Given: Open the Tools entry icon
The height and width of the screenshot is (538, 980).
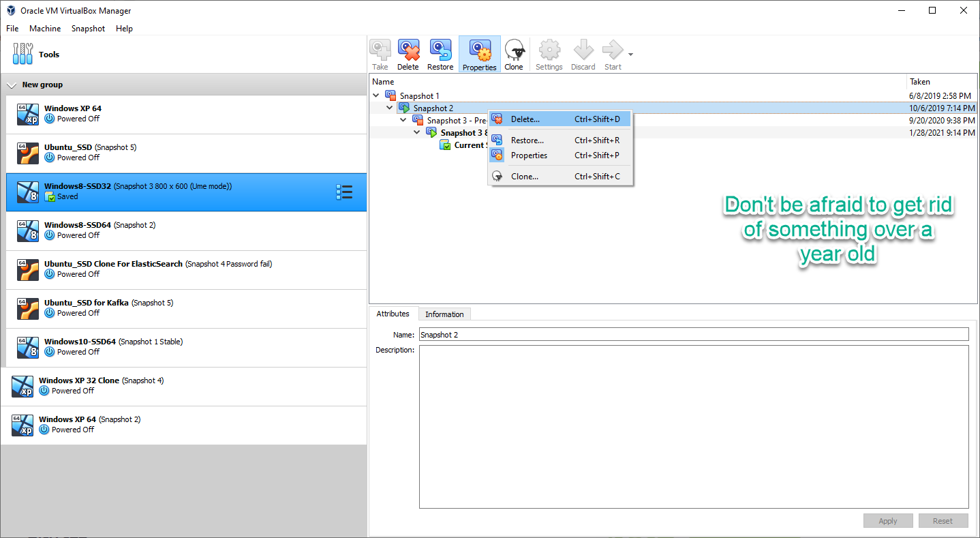Looking at the screenshot, I should tap(22, 54).
